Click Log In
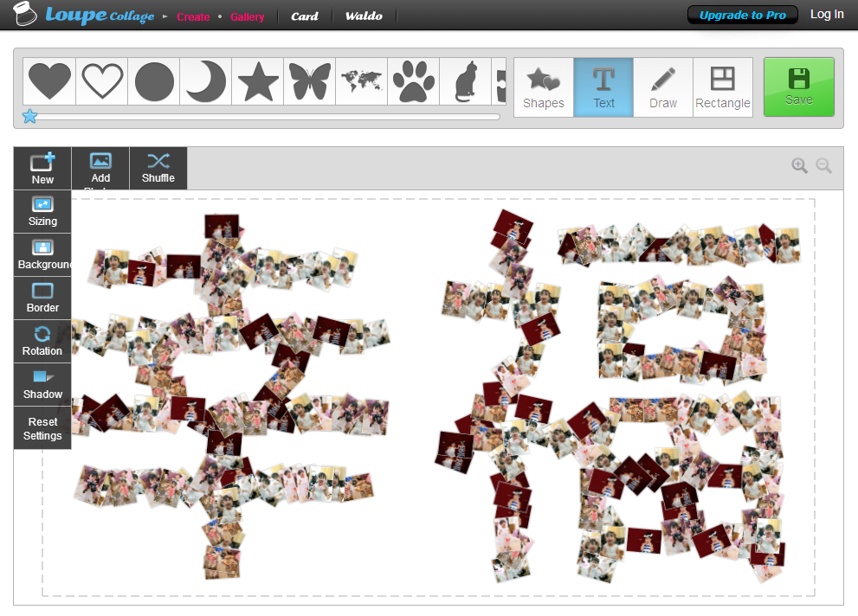The image size is (858, 616). click(x=827, y=15)
